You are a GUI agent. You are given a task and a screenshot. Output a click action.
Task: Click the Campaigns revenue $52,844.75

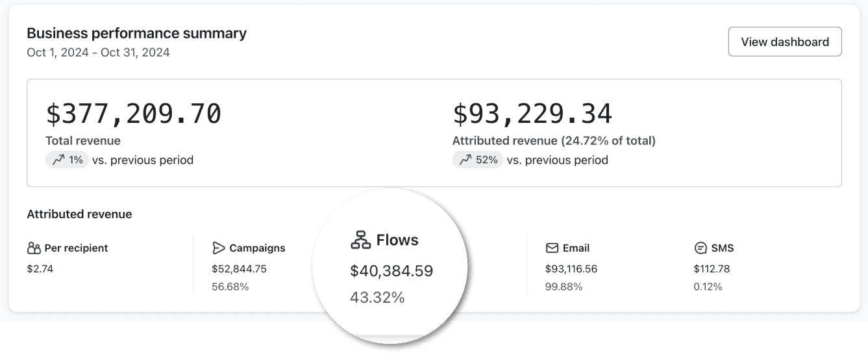click(240, 268)
